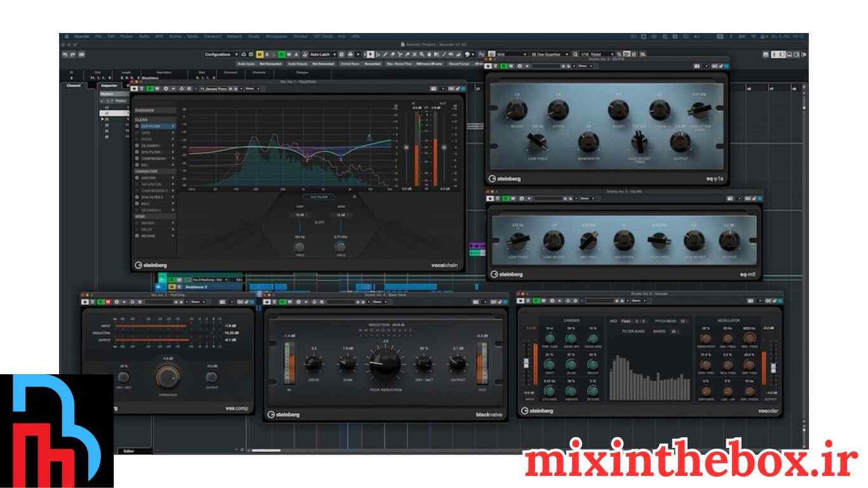
Task: Open the Auto-Latch automation mode dropdown
Action: (x=323, y=54)
